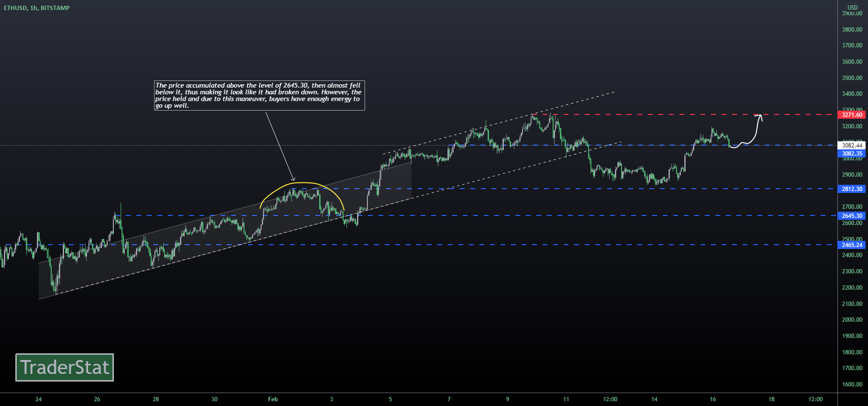Click the 3500.00 price axis tick

[x=852, y=78]
